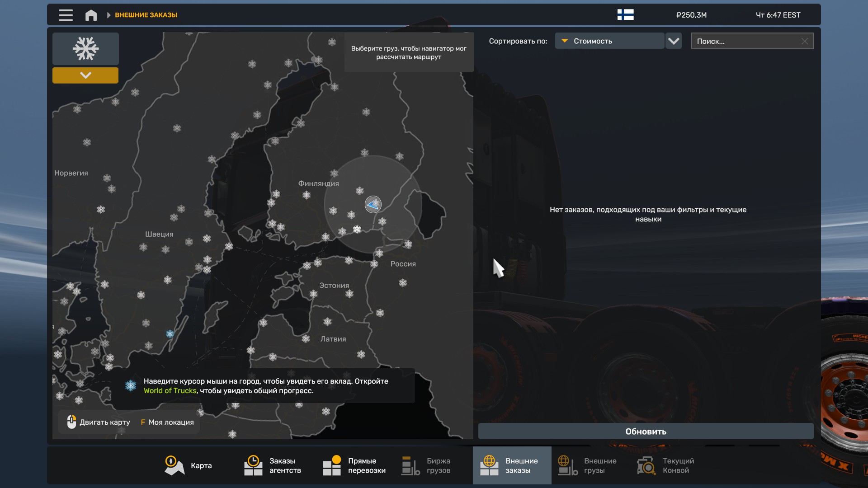Image resolution: width=868 pixels, height=488 pixels.
Task: Click the Finland flag icon
Action: click(625, 15)
